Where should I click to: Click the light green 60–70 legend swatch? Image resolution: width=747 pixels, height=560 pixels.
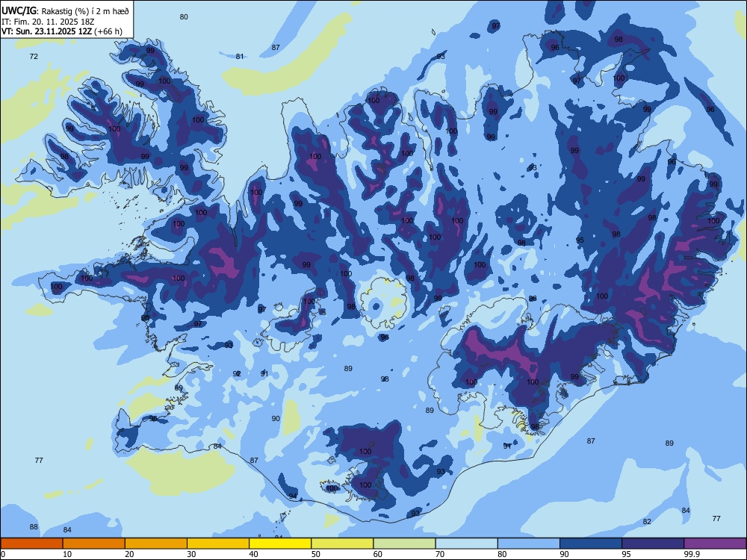(404, 544)
